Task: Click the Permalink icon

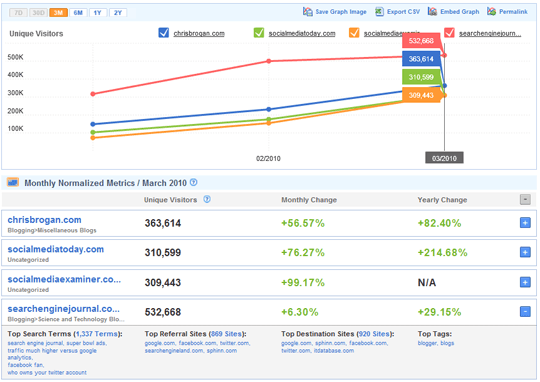Action: (491, 12)
